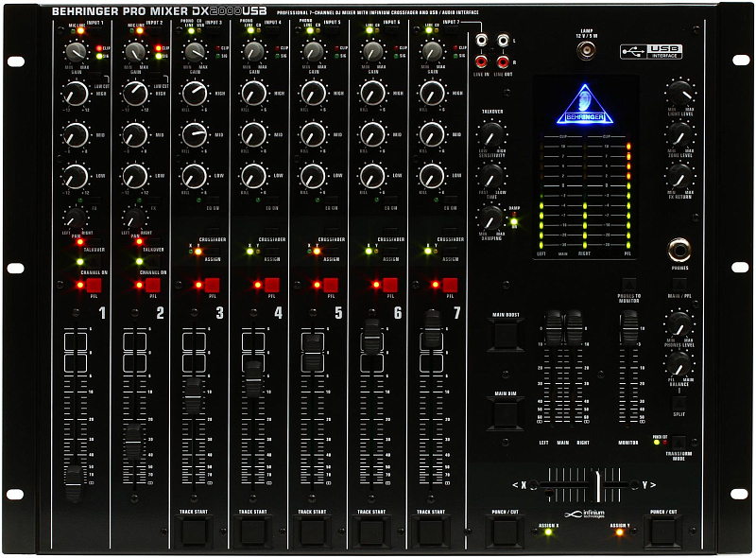The image size is (756, 558).
Task: Click the white Line In connector
Action: coord(480,41)
